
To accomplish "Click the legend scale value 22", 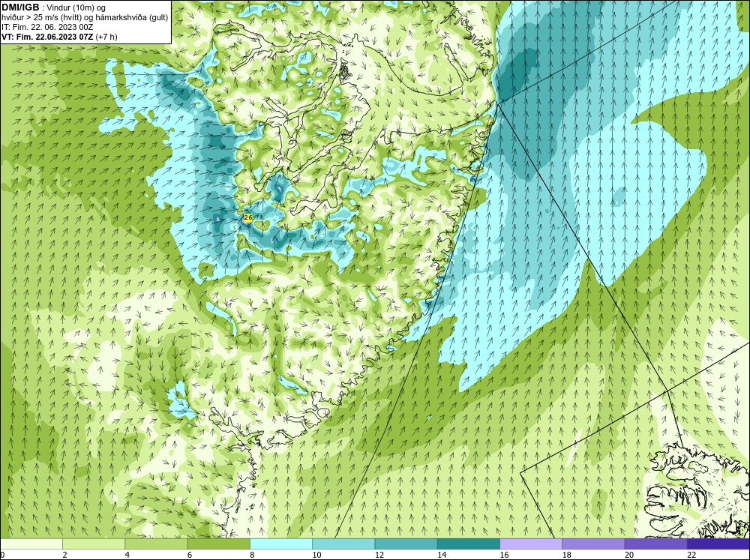I will 691,555.
